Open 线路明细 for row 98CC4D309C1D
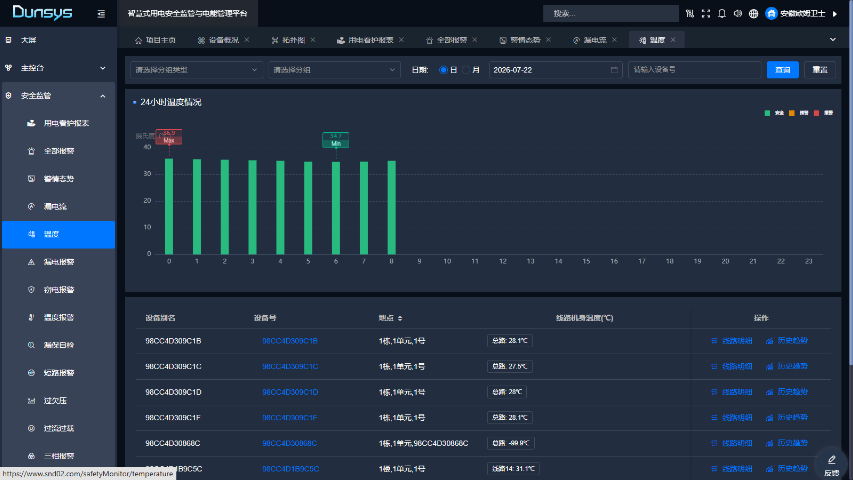 click(x=732, y=392)
